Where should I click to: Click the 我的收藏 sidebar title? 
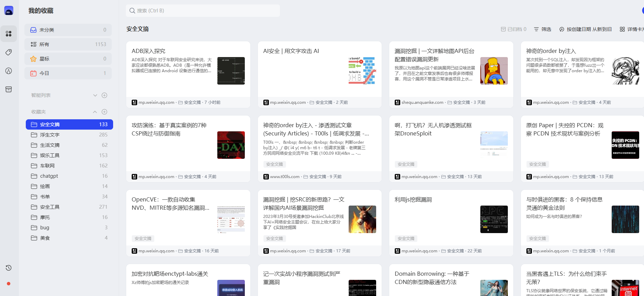(41, 11)
